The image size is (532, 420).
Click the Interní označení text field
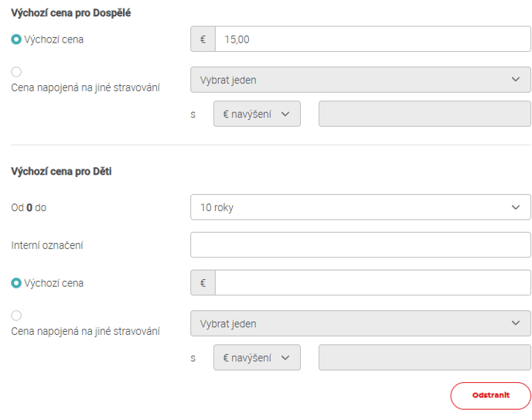coord(360,245)
